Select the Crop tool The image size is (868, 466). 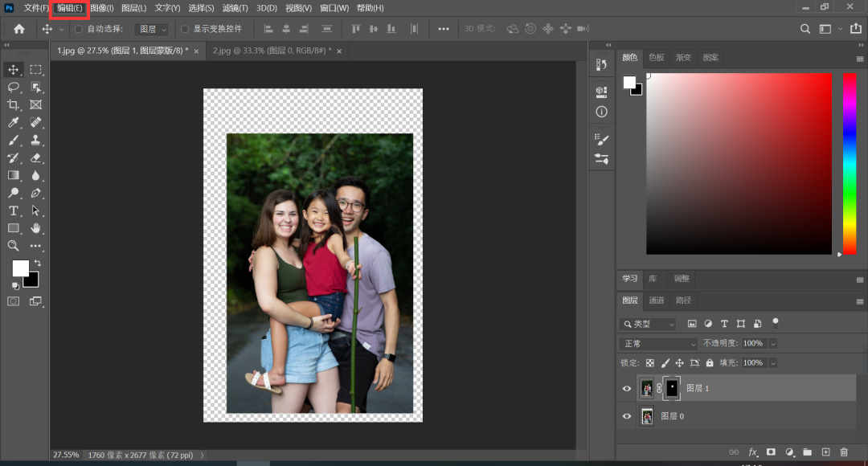[14, 105]
